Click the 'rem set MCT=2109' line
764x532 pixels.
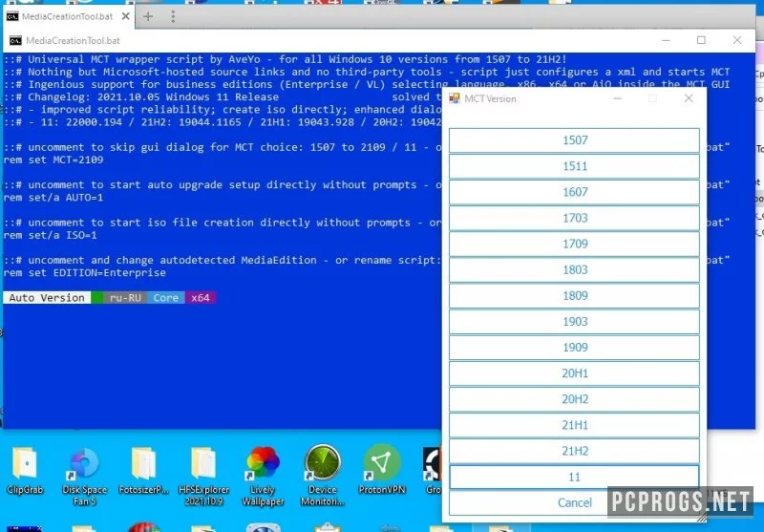pyautogui.click(x=53, y=160)
